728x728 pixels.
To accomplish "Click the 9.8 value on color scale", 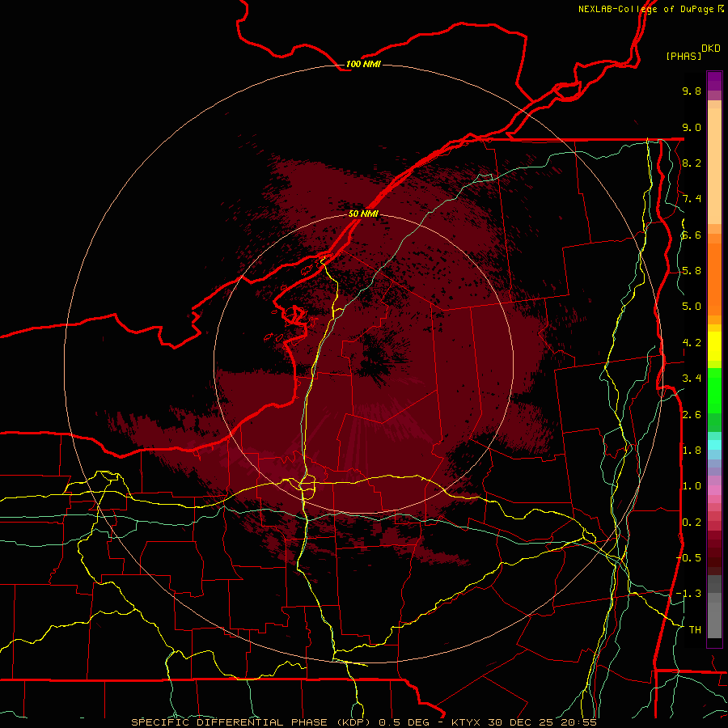I will 692,91.
